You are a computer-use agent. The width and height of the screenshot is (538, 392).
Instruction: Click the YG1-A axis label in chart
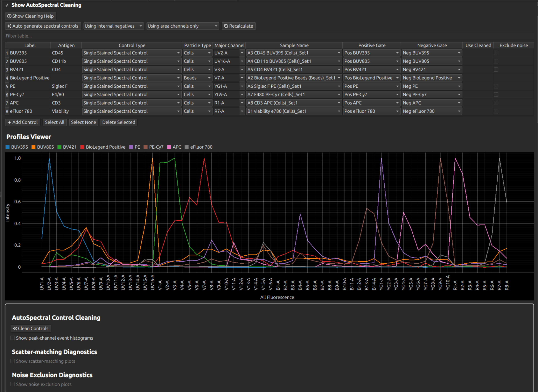pos(381,284)
